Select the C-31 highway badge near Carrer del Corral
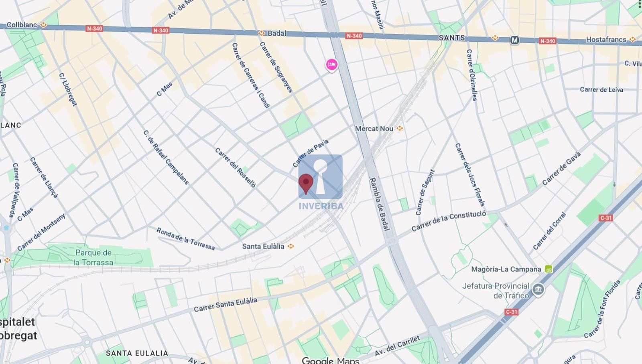The image size is (642, 364). (x=605, y=218)
